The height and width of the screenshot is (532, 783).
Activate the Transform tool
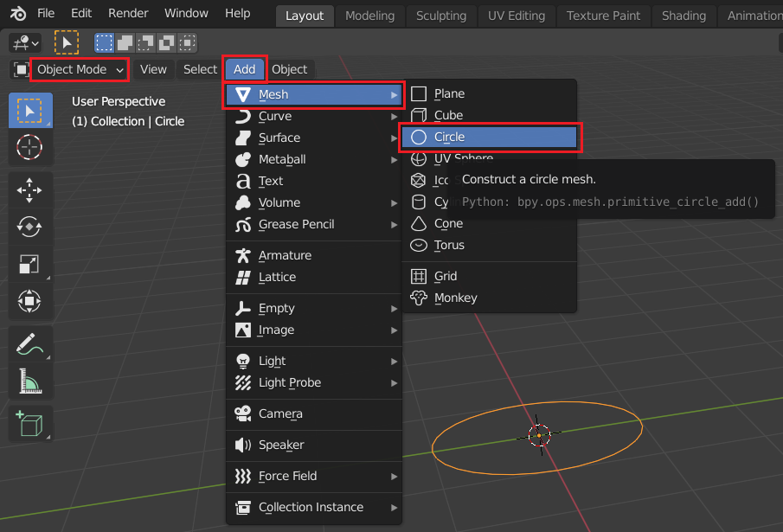[x=30, y=301]
